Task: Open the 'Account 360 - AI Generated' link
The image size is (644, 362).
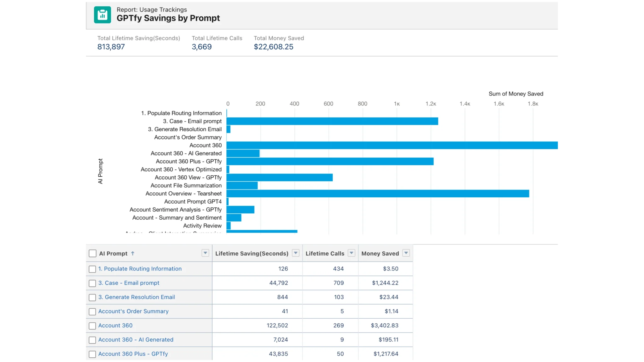Action: (136, 340)
